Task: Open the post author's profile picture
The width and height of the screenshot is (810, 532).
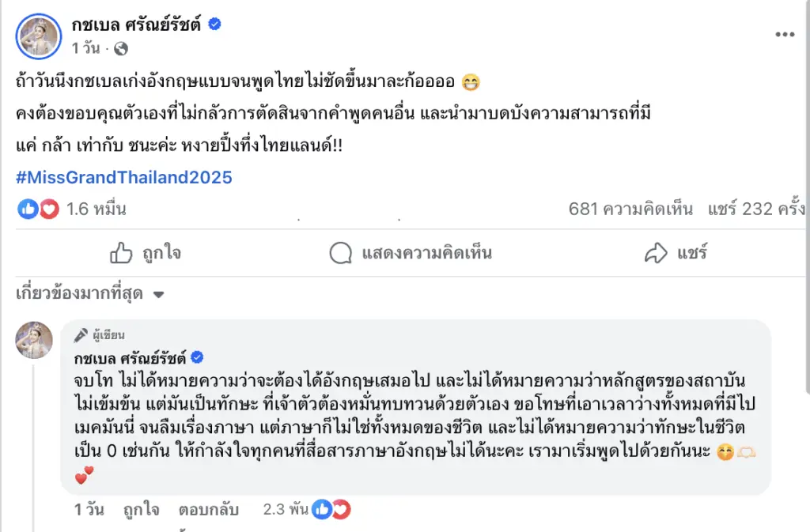Action: click(38, 36)
